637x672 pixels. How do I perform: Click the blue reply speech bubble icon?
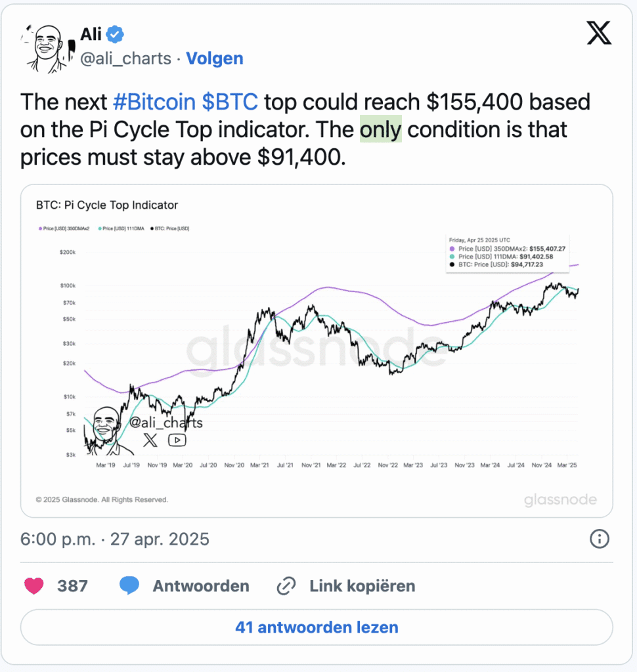click(x=129, y=585)
